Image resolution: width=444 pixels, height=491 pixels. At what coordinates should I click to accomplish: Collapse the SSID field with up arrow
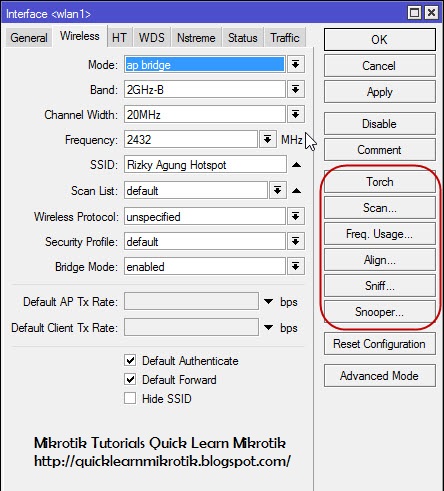pyautogui.click(x=296, y=165)
